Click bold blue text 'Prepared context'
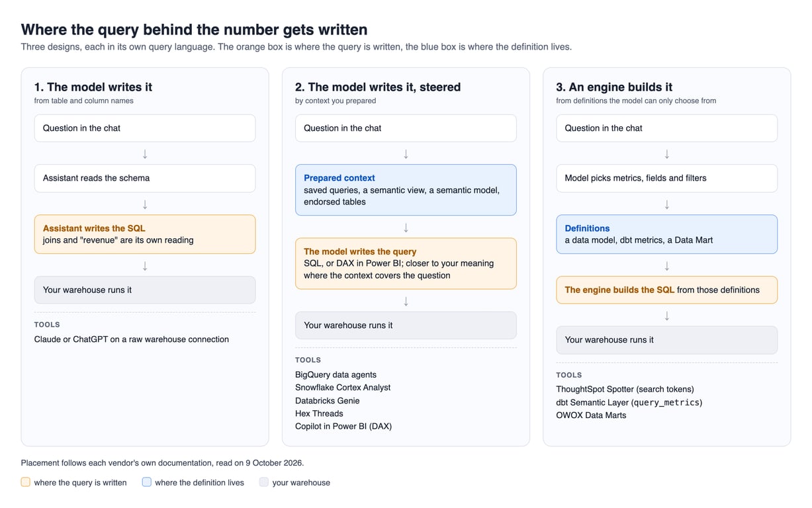 pos(339,178)
